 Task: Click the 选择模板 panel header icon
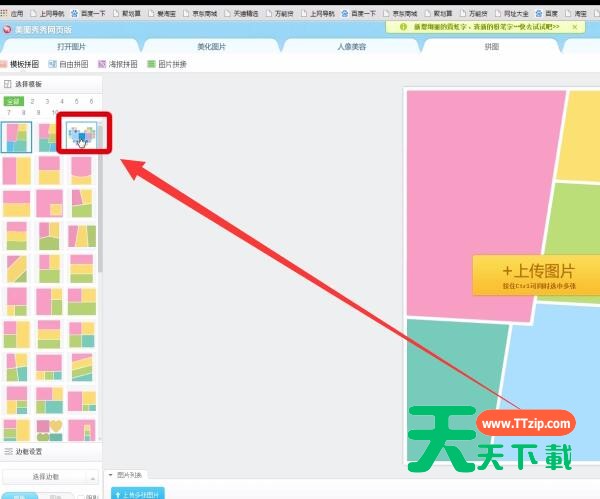tap(7, 84)
